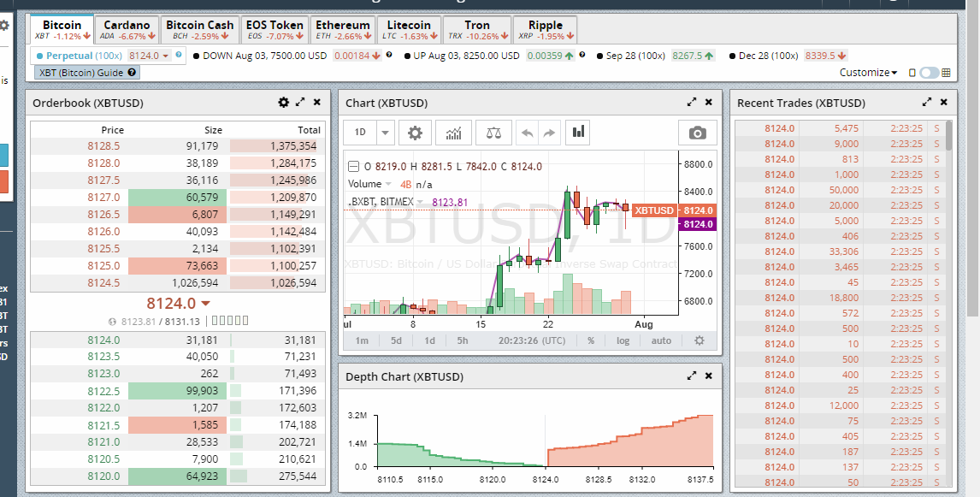Click the compare symbols scales icon
This screenshot has width=980, height=497.
click(493, 133)
